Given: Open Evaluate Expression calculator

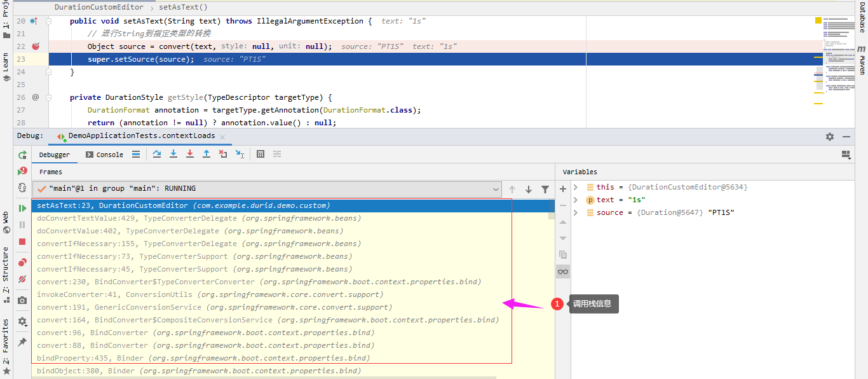Looking at the screenshot, I should [261, 154].
